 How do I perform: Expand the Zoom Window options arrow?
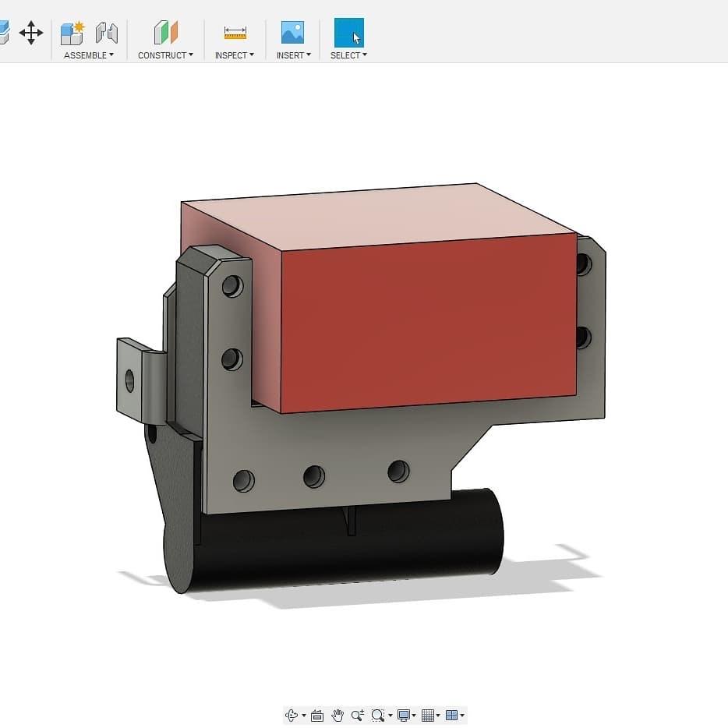pos(390,716)
